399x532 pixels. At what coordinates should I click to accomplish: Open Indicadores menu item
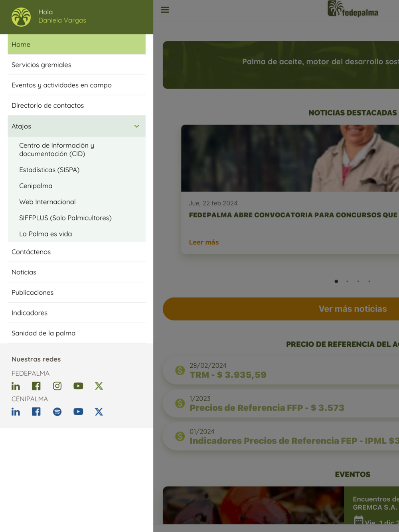(77, 313)
